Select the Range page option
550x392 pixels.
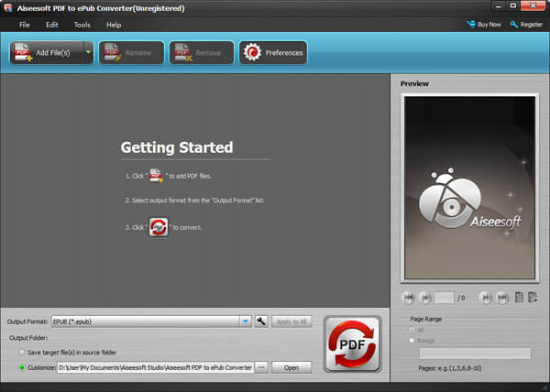[412, 341]
